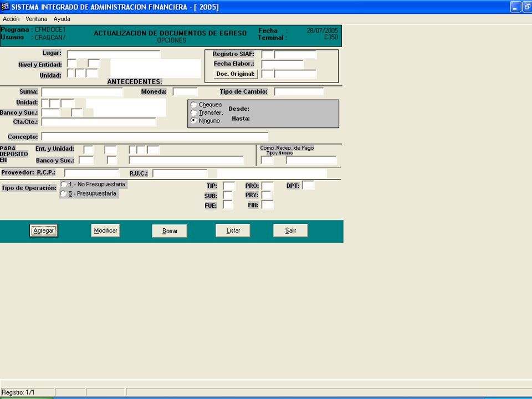Click the PRO code box
The width and height of the screenshot is (532, 399).
pyautogui.click(x=267, y=186)
